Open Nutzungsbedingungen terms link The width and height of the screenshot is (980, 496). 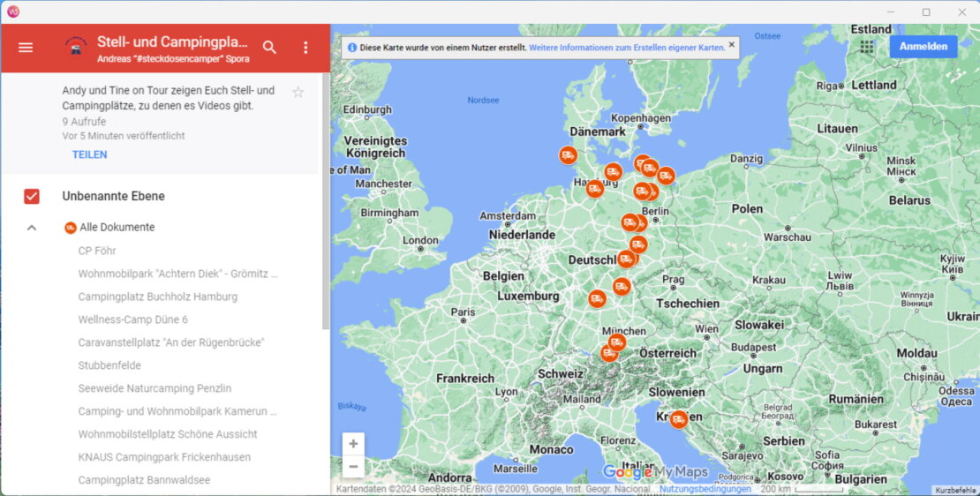[x=705, y=489]
